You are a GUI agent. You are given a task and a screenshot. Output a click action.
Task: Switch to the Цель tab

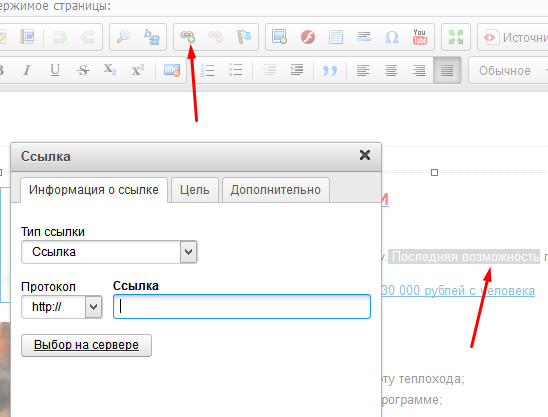pyautogui.click(x=195, y=190)
